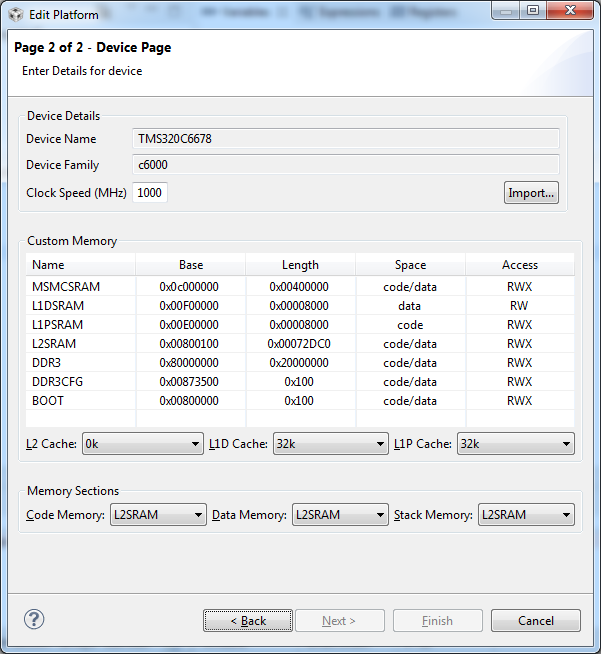Click length value 0x00400000
The image size is (601, 654).
299,287
